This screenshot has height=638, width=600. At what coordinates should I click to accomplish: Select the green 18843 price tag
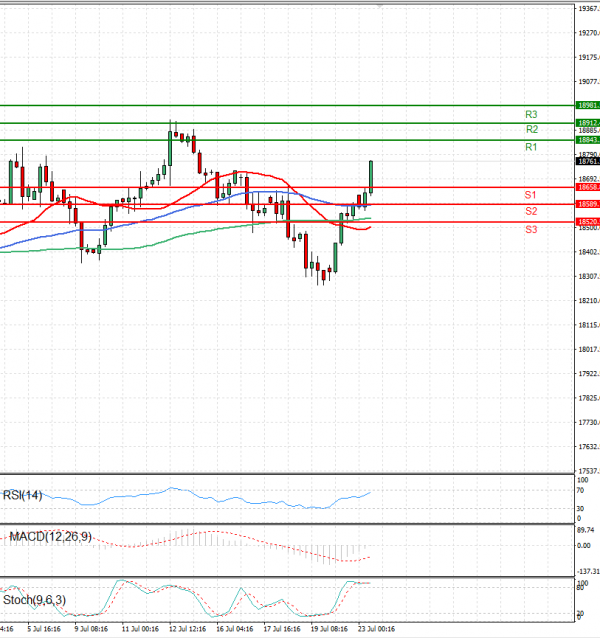click(x=588, y=140)
